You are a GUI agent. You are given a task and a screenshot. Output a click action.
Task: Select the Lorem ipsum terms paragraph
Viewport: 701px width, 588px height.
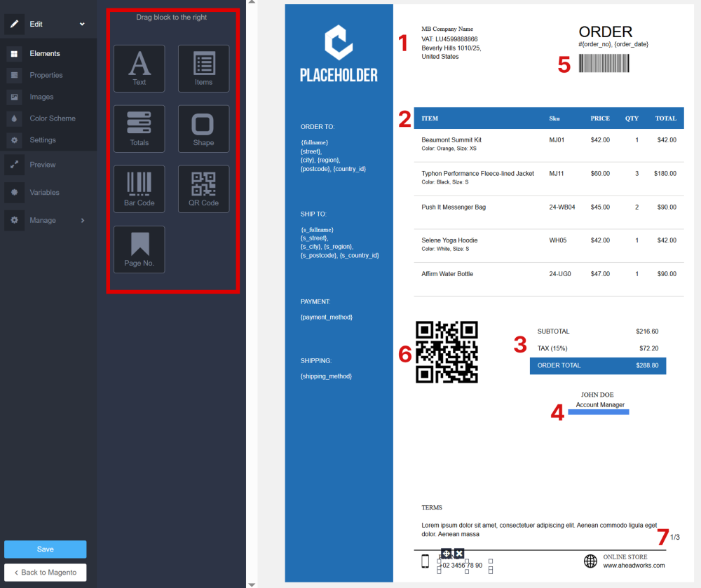(x=539, y=529)
